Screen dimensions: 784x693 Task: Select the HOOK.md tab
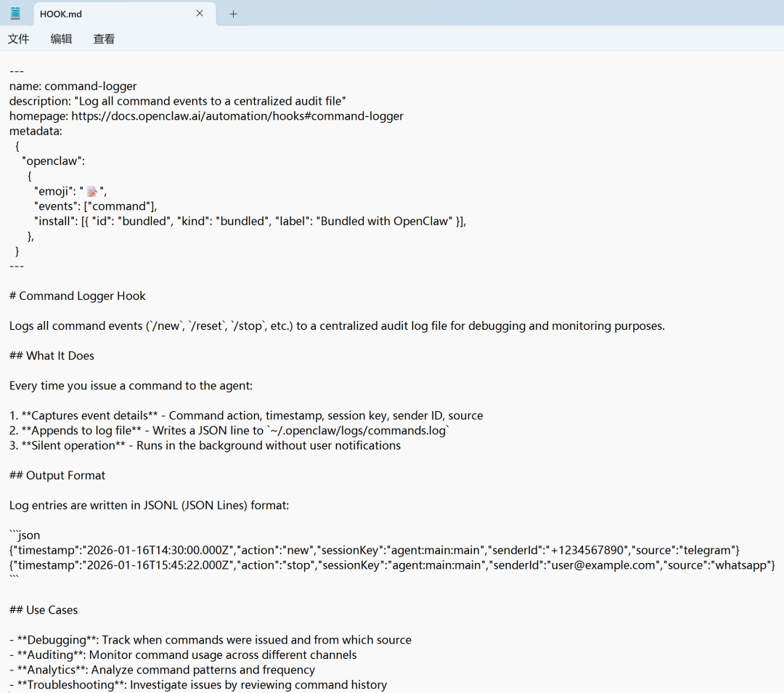click(125, 14)
